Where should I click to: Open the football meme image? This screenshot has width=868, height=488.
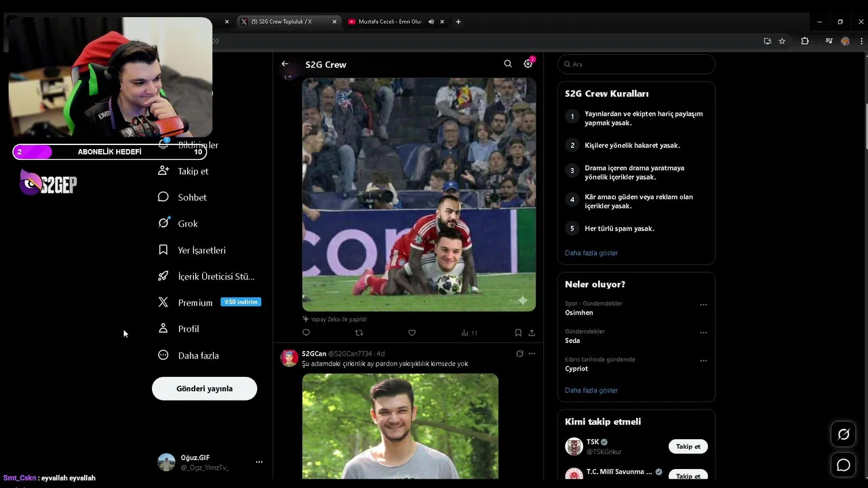click(419, 195)
